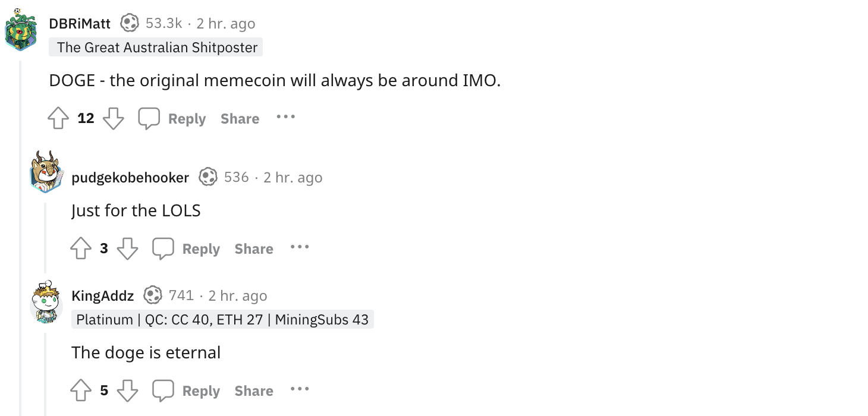Open pudgekobehooker's profile link
This screenshot has width=868, height=416.
click(x=130, y=177)
